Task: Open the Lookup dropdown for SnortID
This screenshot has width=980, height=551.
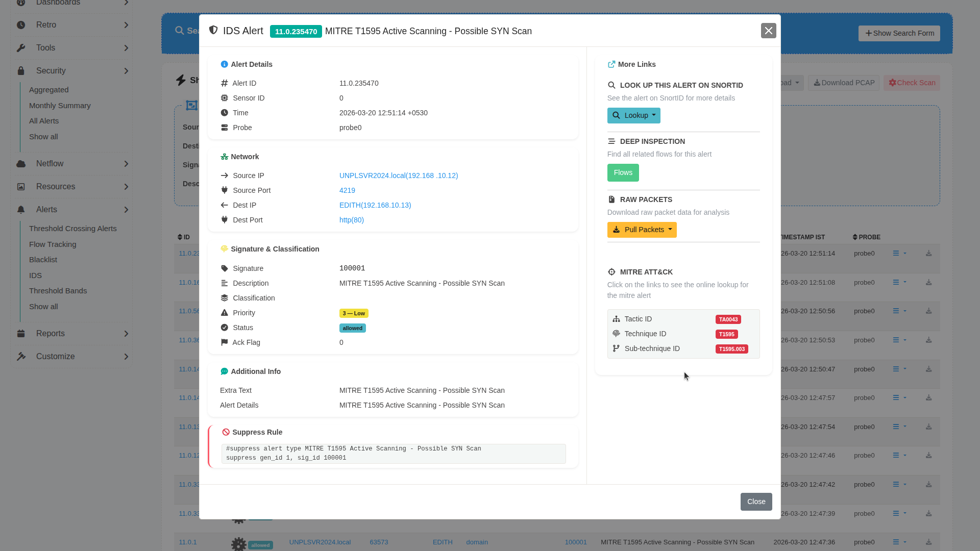Action: pyautogui.click(x=633, y=115)
